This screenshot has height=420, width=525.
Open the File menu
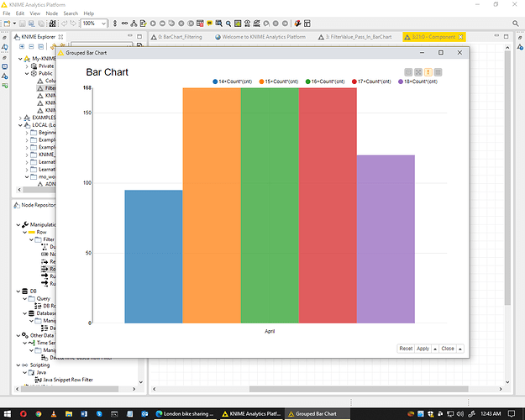[7, 13]
